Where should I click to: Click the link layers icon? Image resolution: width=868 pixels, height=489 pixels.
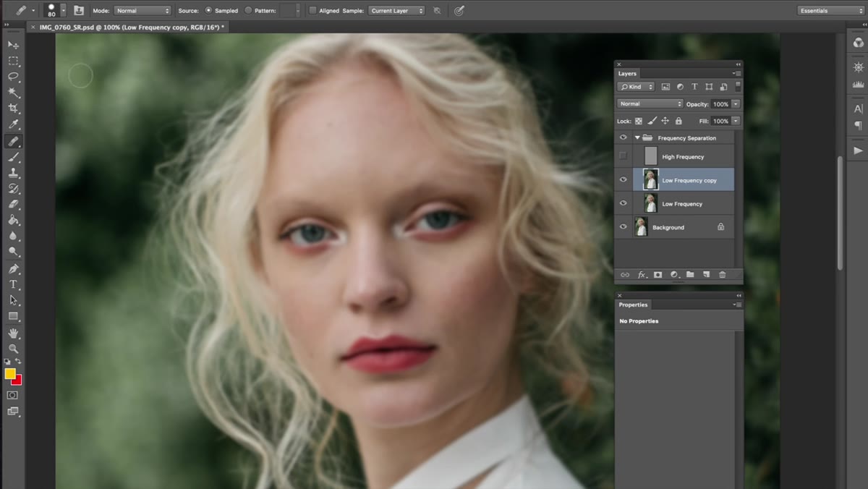[625, 275]
